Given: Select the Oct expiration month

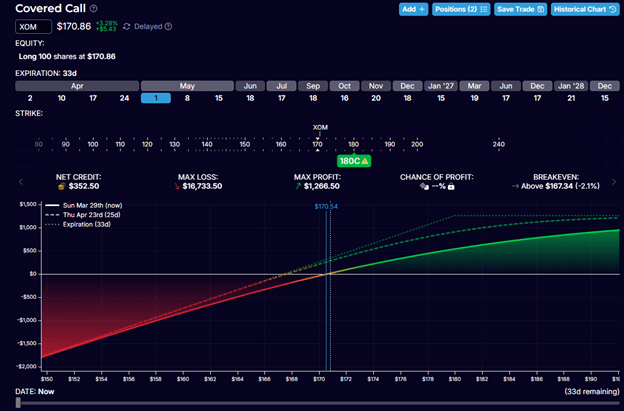Looking at the screenshot, I should [x=344, y=86].
